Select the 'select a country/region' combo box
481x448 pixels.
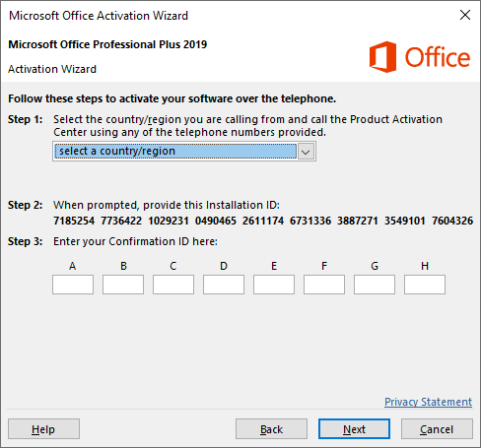[184, 152]
